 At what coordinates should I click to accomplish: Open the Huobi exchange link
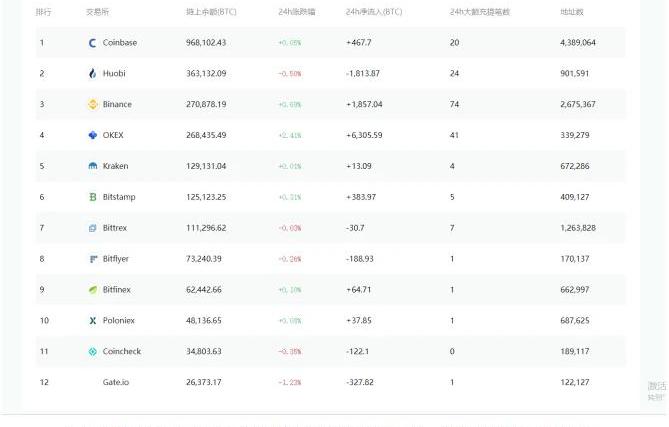[114, 73]
